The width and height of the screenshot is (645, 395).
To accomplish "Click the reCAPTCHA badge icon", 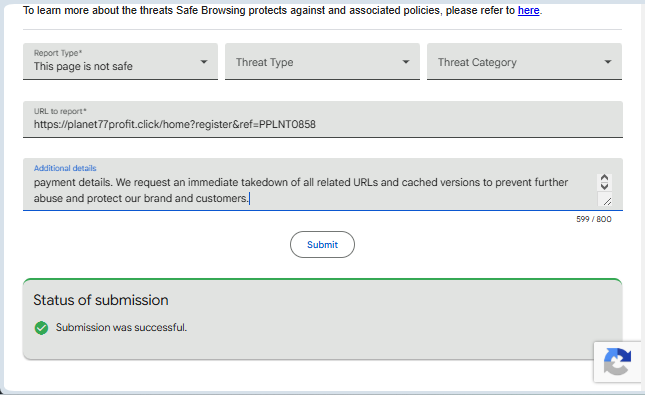I will tap(617, 361).
